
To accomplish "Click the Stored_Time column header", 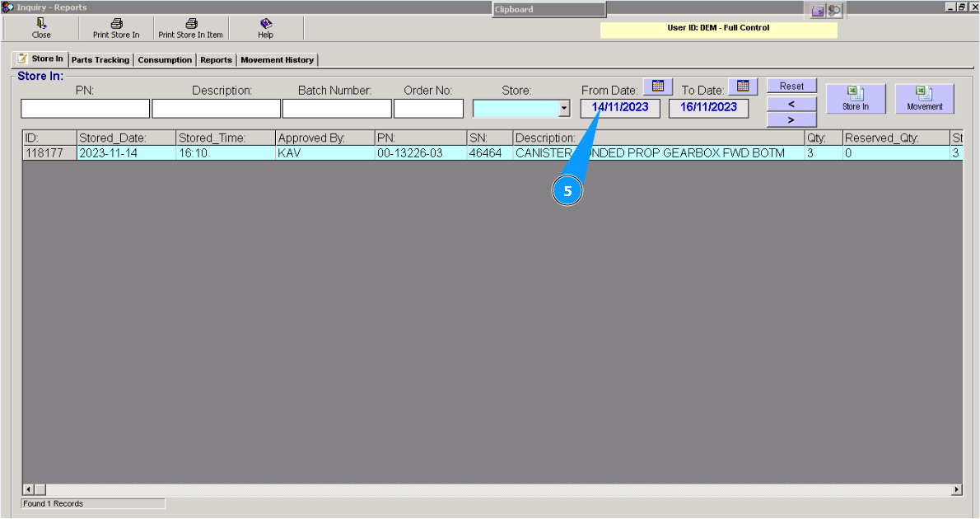I will [x=226, y=138].
